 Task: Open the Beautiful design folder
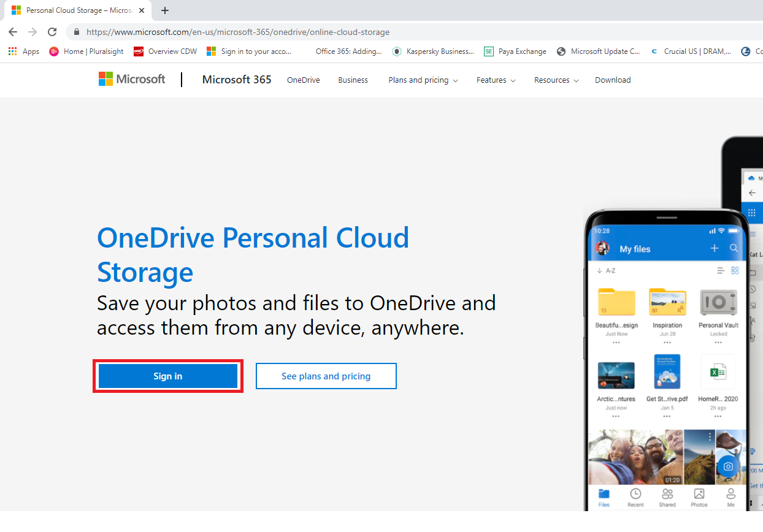tap(616, 302)
